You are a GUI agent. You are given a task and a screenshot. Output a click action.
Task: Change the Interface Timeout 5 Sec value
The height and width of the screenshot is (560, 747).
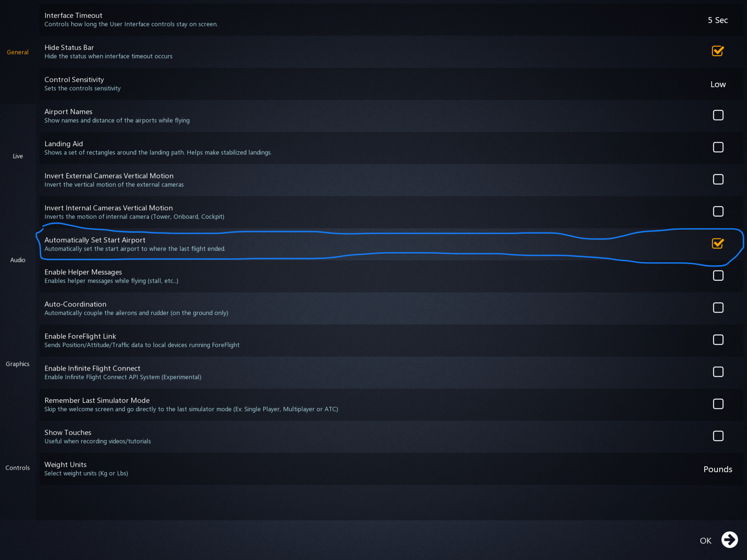point(718,20)
